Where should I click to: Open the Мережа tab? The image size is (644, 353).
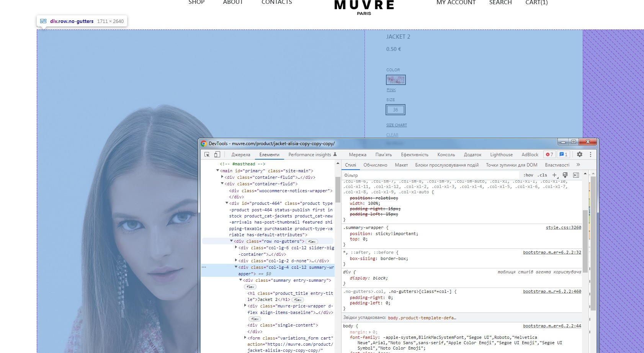coord(358,155)
